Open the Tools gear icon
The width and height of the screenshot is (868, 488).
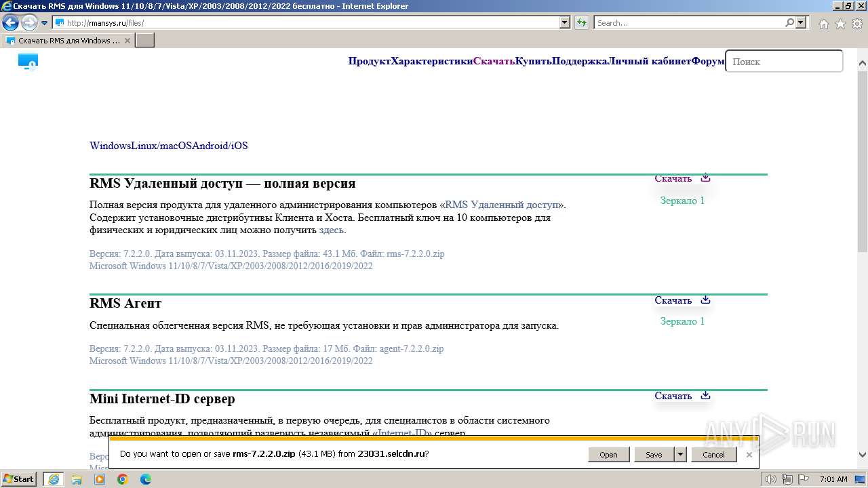[x=856, y=24]
